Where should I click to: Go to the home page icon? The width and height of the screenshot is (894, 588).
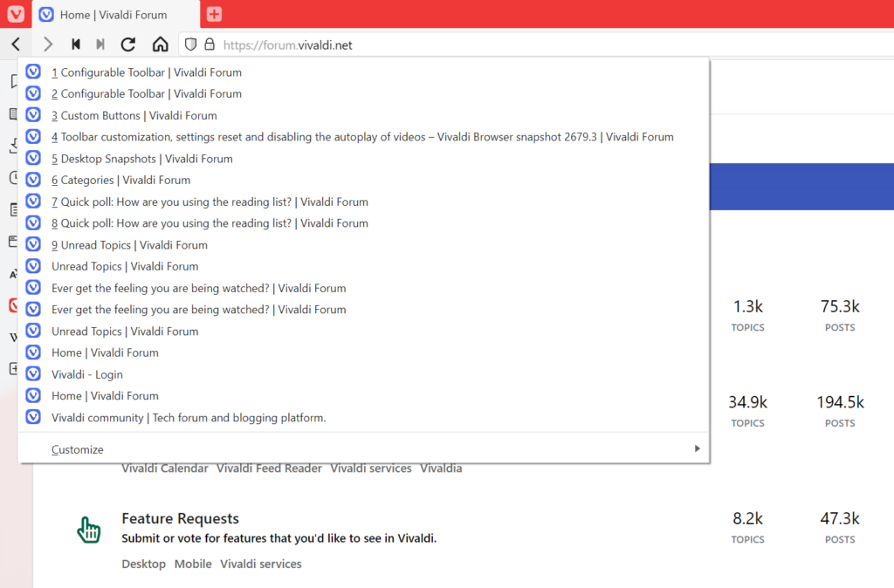click(x=161, y=44)
